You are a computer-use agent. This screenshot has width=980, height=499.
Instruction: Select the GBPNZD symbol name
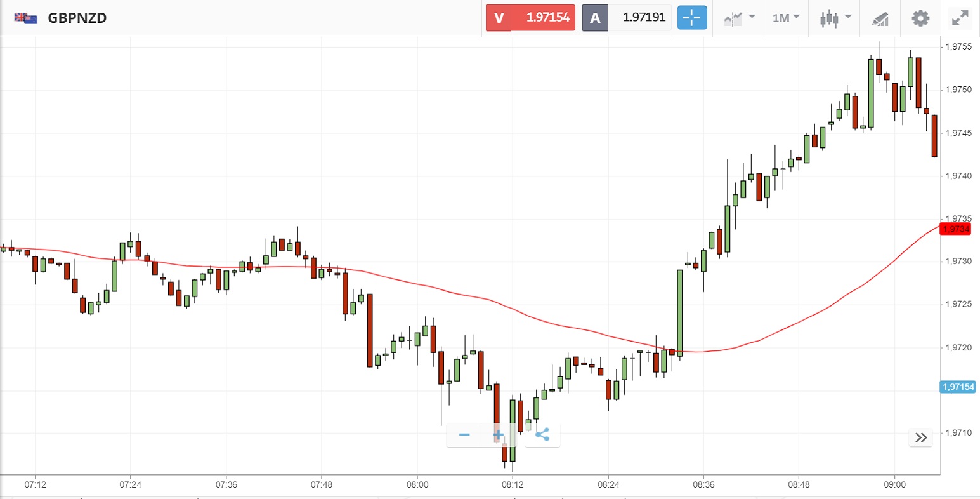pos(77,18)
